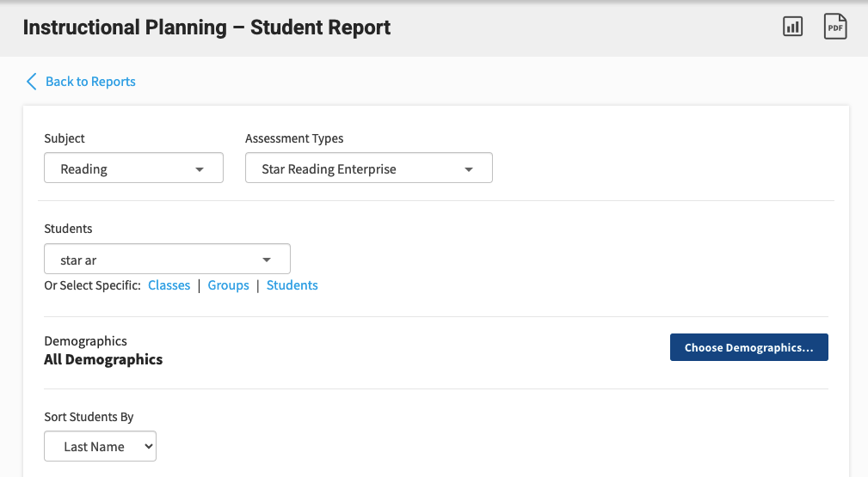Screen dimensions: 868x477
Task: Expand the Assessment Types dropdown
Action: click(368, 168)
